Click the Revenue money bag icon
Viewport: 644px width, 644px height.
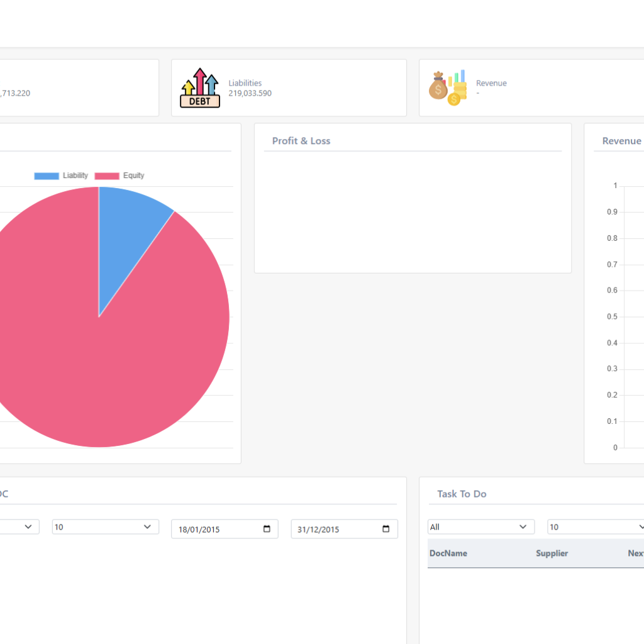click(448, 88)
